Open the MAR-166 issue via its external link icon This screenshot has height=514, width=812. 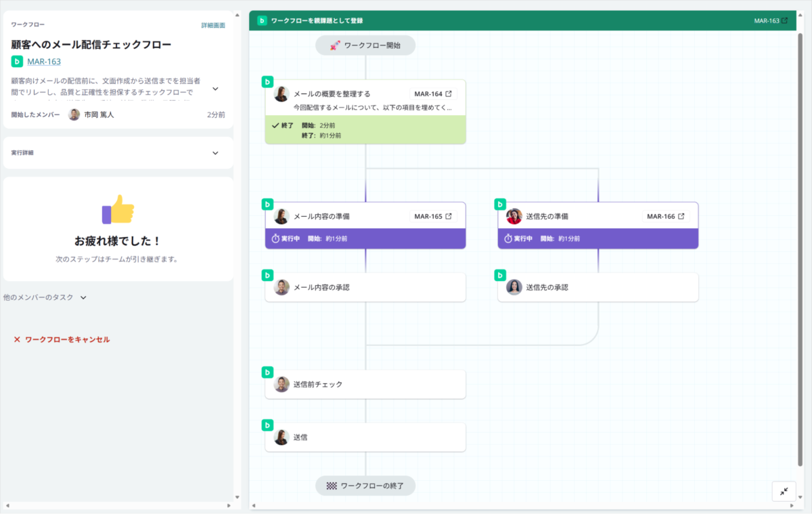coord(681,217)
